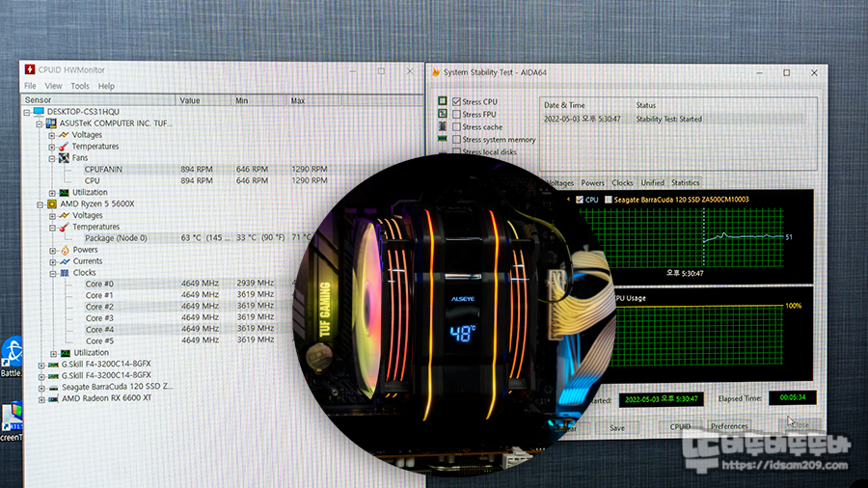
Task: Collapse the Clocks node
Action: [x=53, y=273]
